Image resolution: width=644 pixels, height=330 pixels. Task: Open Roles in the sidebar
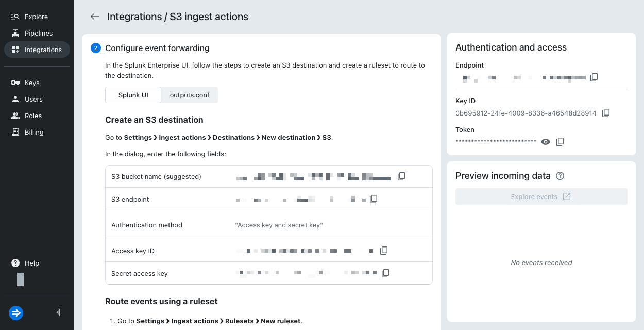(37, 115)
